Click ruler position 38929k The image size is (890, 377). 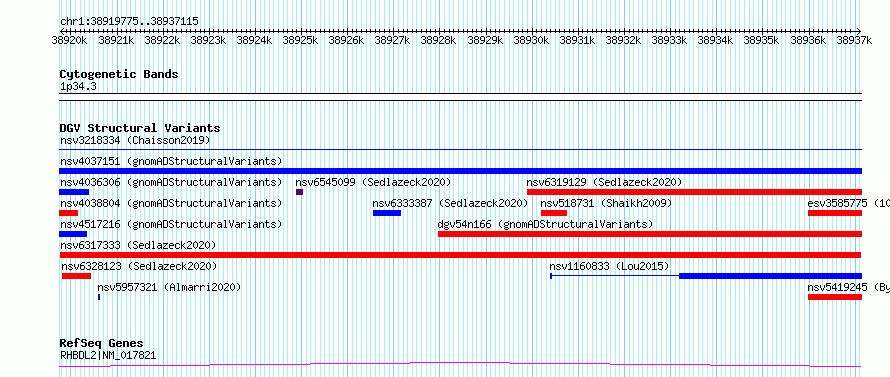tap(485, 40)
